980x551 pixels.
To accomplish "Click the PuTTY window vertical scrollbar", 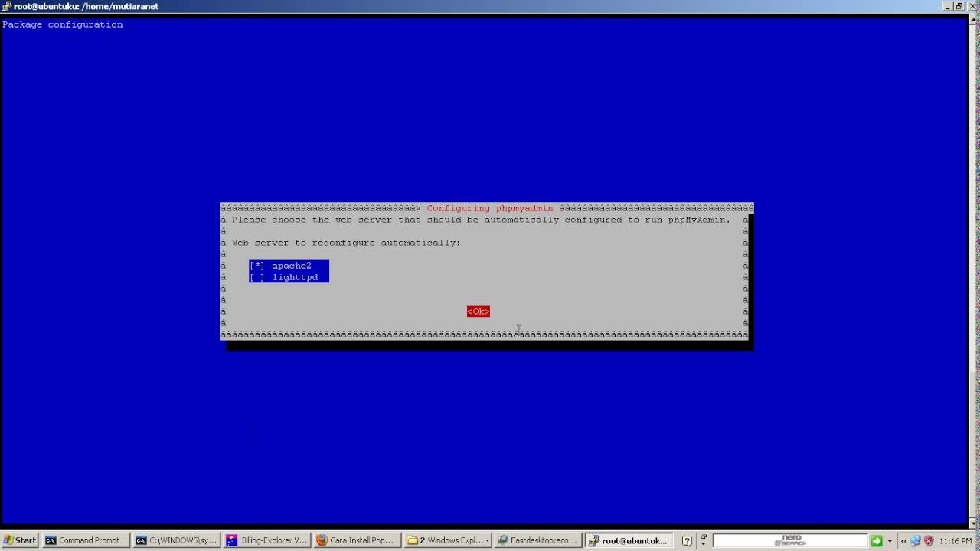I will (x=974, y=270).
